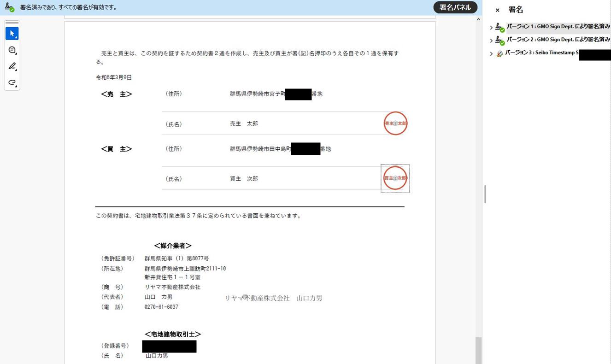Viewport: 611px width, 364px height.
Task: Select the arrow selection tool
Action: 12,34
